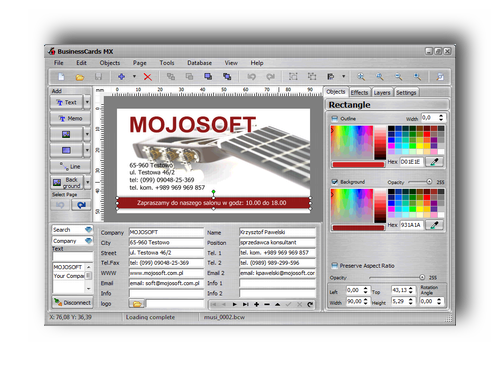
Task: Add a new database record
Action: point(256,304)
